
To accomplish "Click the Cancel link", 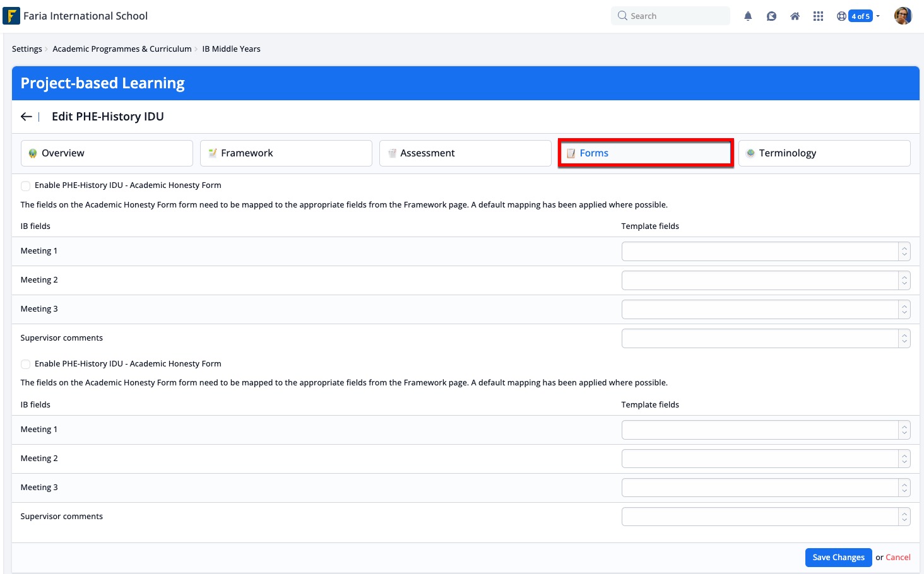I will pos(897,558).
